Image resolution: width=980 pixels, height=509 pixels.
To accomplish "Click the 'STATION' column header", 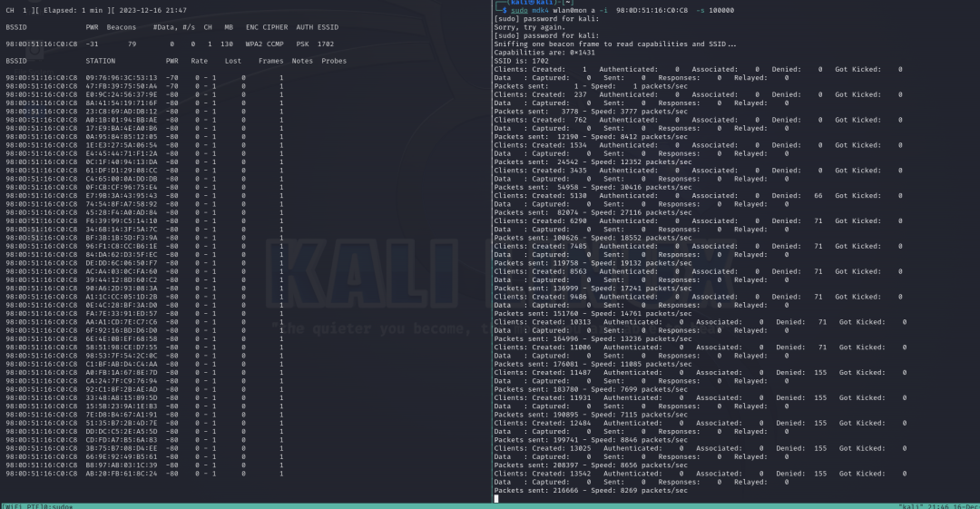I will pyautogui.click(x=101, y=62).
